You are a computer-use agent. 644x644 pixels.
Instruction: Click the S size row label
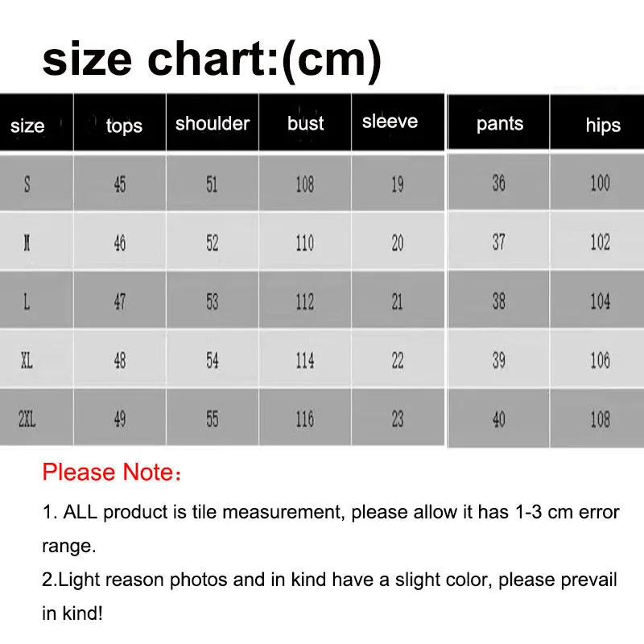pyautogui.click(x=27, y=184)
